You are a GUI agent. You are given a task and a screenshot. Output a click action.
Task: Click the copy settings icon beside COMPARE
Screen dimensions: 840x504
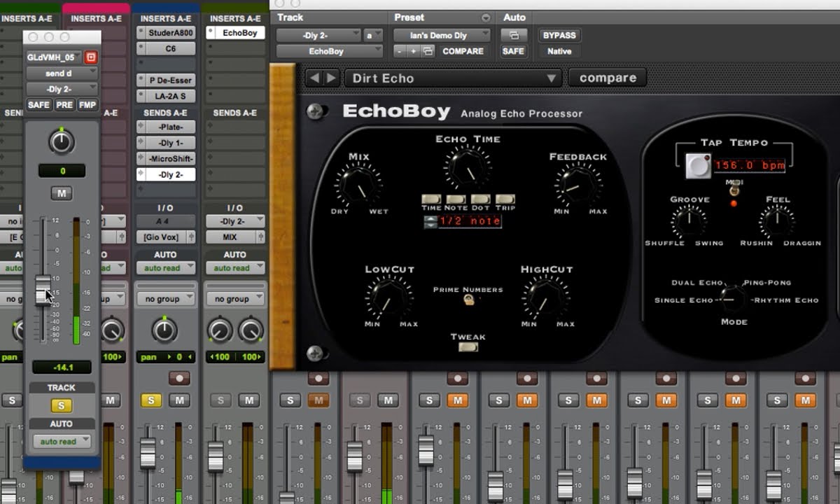pos(428,51)
